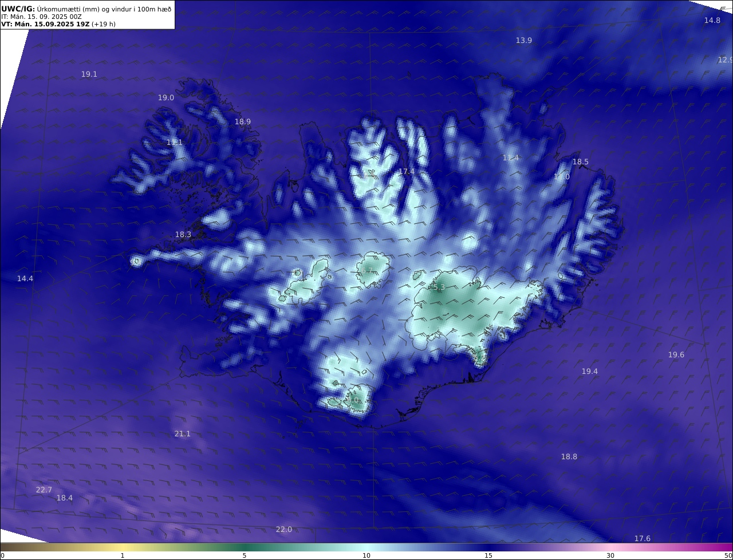The width and height of the screenshot is (733, 560).
Task: Pick the pale cyan color above tick 10
Action: (x=366, y=547)
